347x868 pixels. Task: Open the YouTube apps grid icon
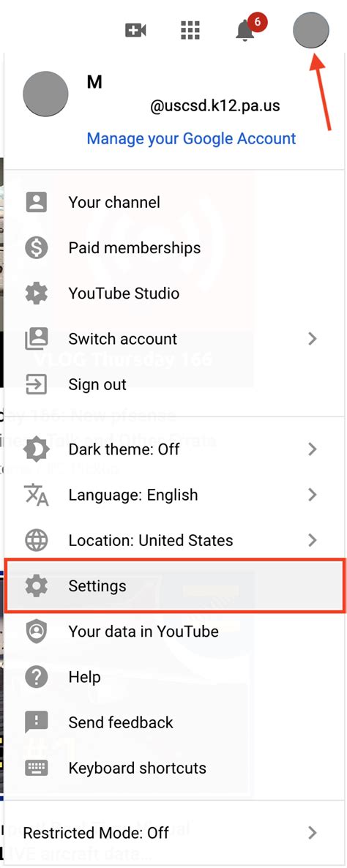click(190, 30)
